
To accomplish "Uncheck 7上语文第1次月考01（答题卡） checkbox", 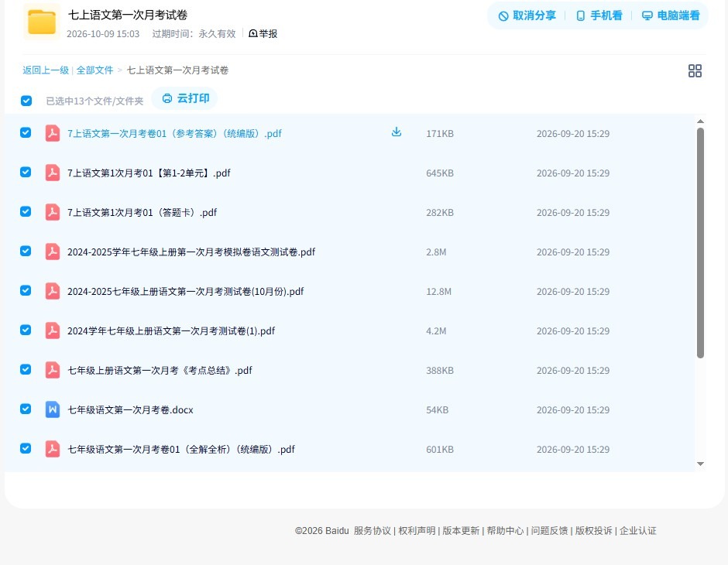I will tap(26, 211).
